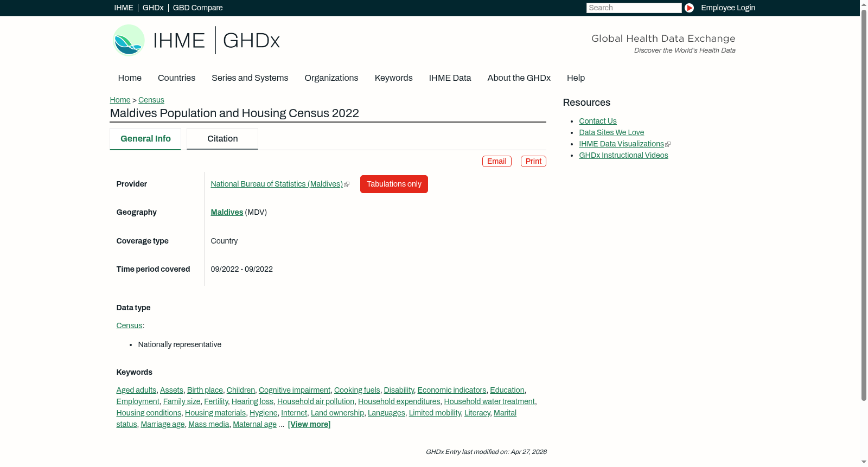Open the Household air pollution keyword

[316, 402]
